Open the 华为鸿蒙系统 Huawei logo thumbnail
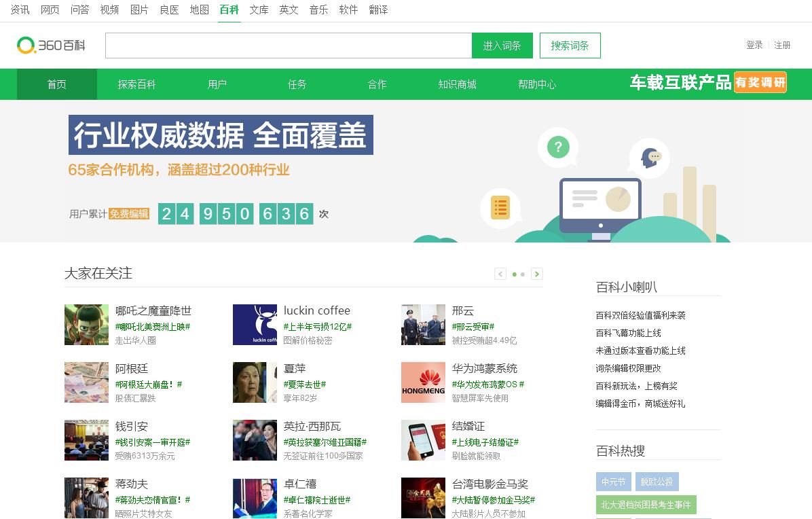The width and height of the screenshot is (812, 519). pyautogui.click(x=423, y=382)
